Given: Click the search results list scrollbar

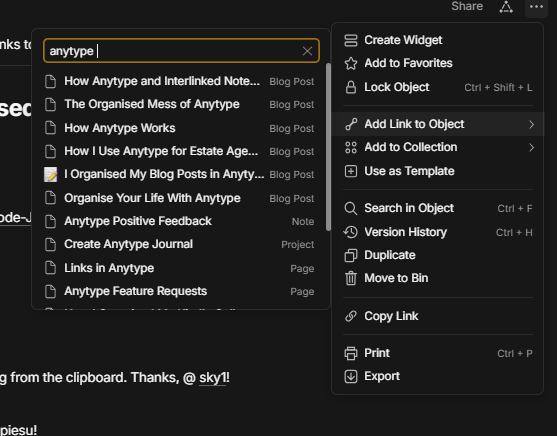Looking at the screenshot, I should [328, 147].
